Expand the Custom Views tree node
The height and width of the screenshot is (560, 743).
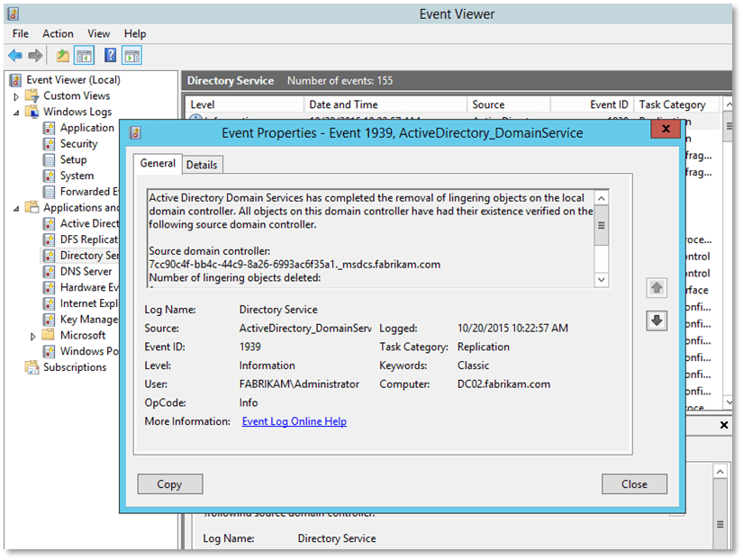pos(16,96)
